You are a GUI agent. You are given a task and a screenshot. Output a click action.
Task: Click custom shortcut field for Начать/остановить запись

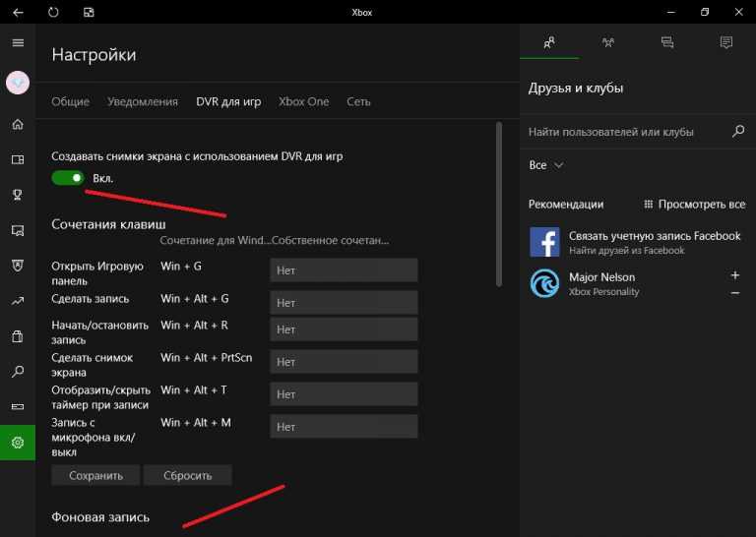(344, 329)
